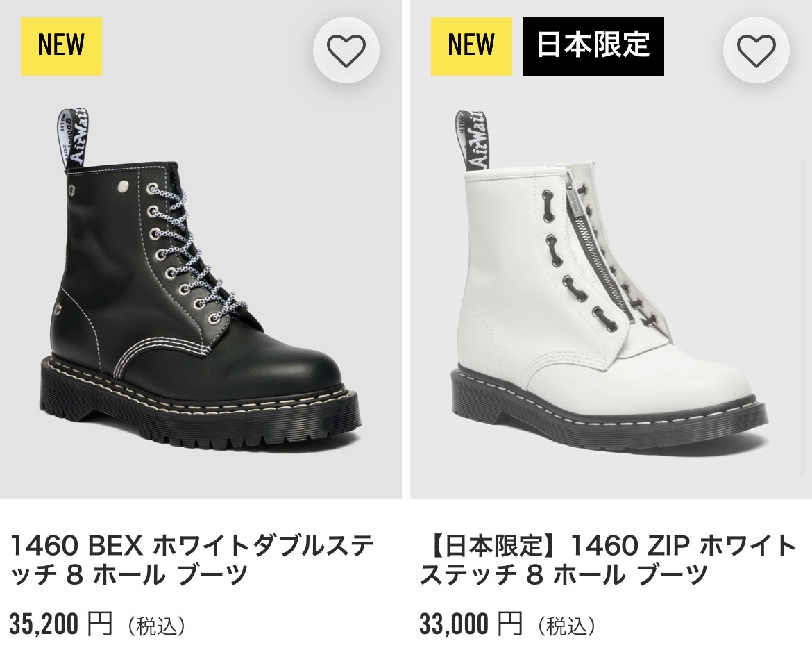Open the 1460 BEX ホワイトダブルステッチ product title

[x=192, y=560]
